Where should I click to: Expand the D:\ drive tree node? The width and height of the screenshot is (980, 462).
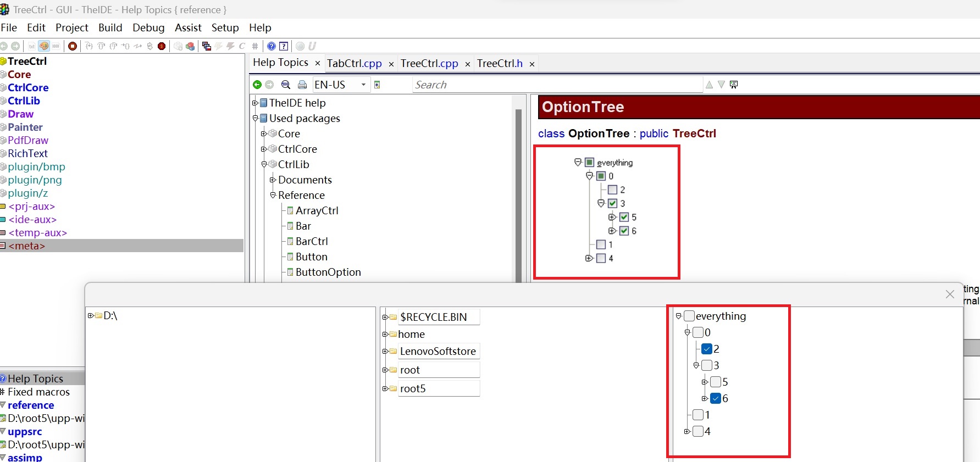(x=90, y=315)
